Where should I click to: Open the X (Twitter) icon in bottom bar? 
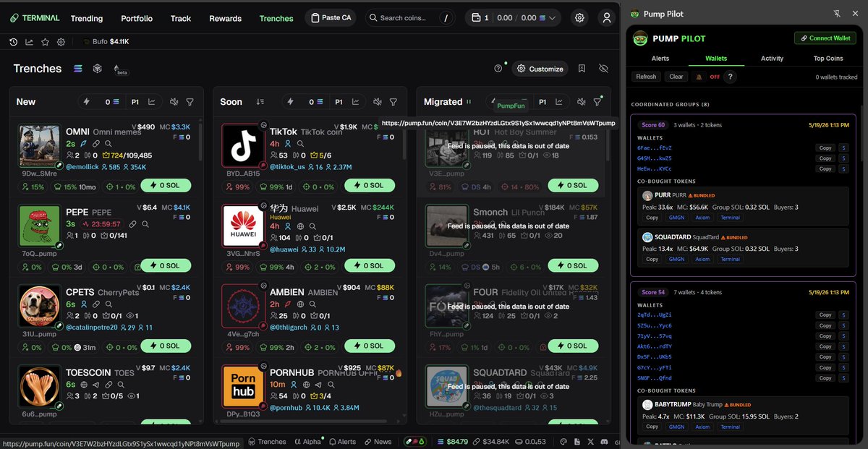tap(590, 441)
